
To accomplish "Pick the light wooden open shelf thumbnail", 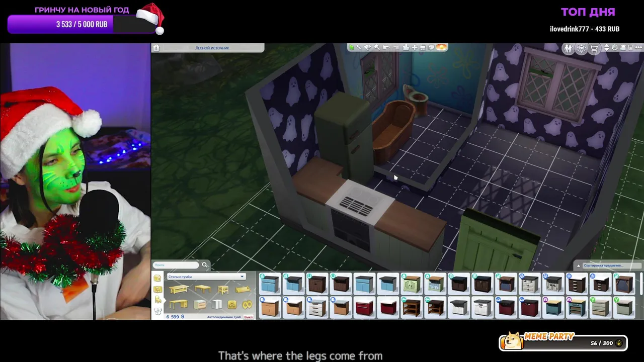I will click(x=412, y=307).
